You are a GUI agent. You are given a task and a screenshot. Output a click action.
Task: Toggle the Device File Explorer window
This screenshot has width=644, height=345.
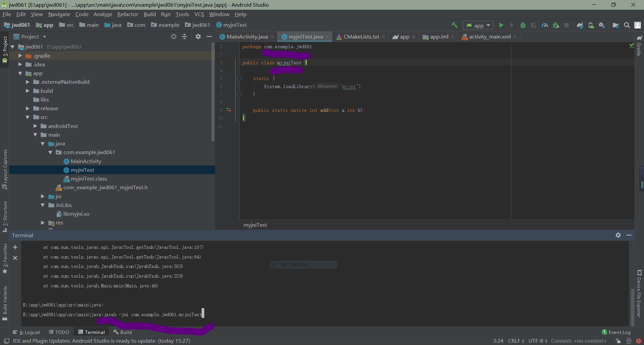coord(639,293)
